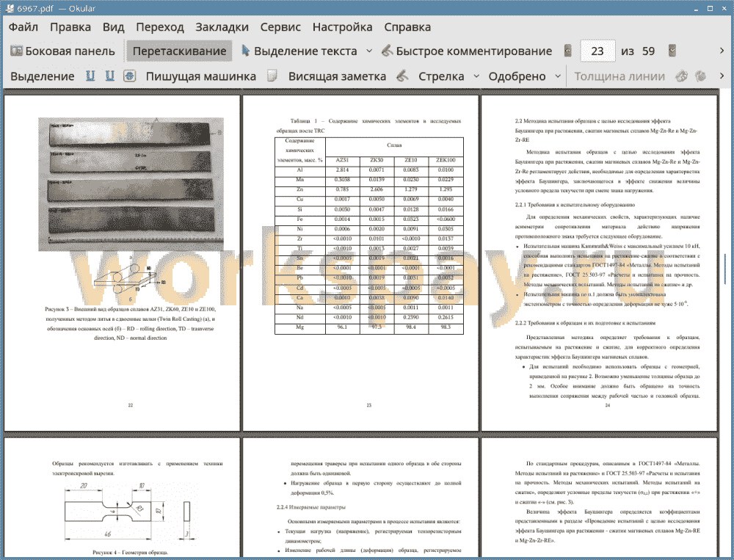Click the 'Сплав' header cell of the table
Screen dimensions: 734x560
click(x=394, y=145)
